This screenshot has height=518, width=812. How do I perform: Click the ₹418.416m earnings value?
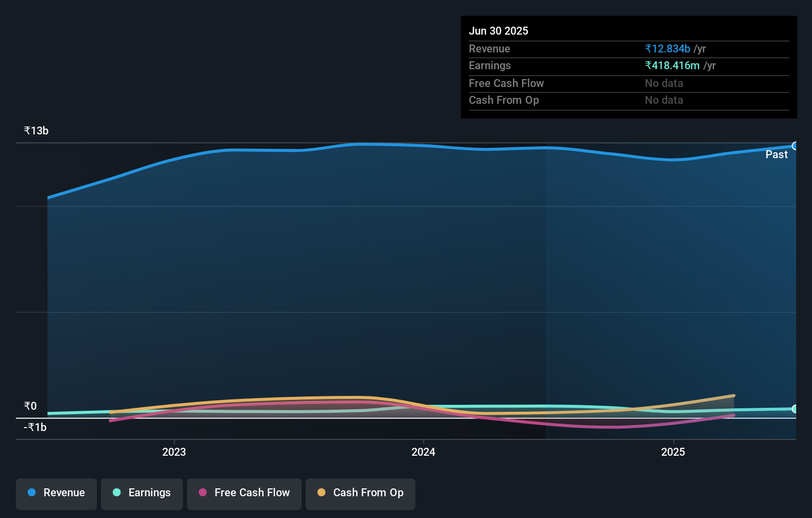(x=672, y=65)
